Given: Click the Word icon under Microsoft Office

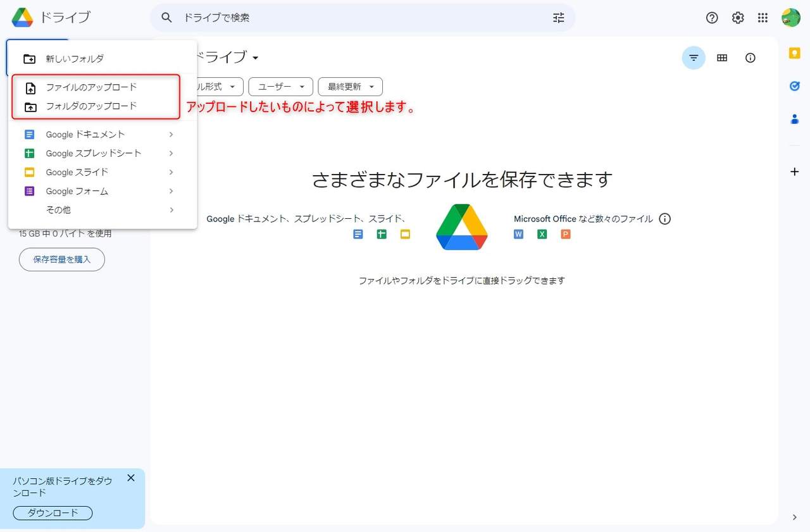Looking at the screenshot, I should coord(519,234).
